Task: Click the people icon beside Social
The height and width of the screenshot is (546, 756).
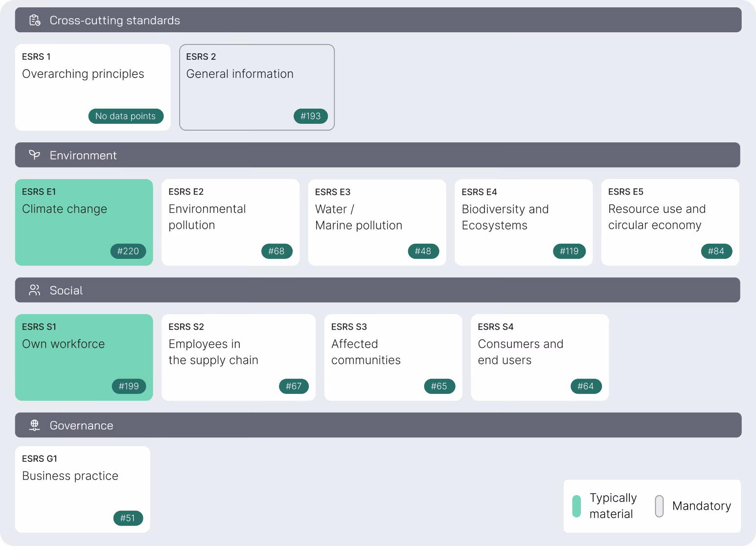Action: coord(34,290)
